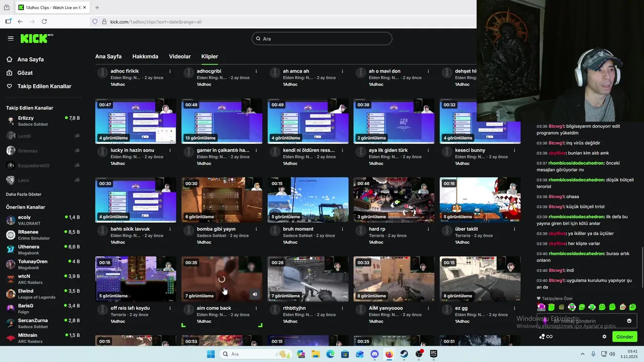Open Mithrain channel avatar
Image resolution: width=644 pixels, height=362 pixels.
tap(11, 338)
